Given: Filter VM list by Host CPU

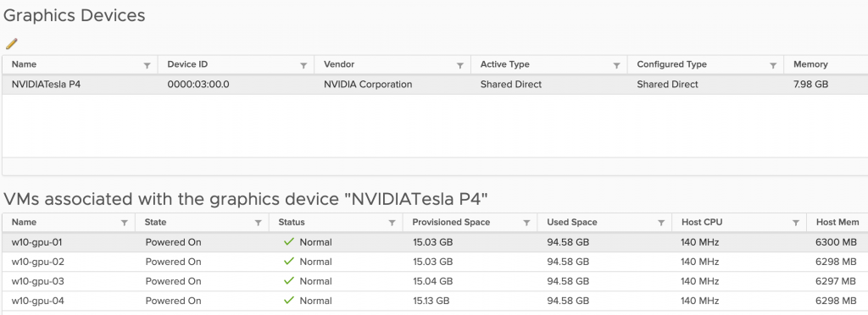Looking at the screenshot, I should tap(795, 223).
